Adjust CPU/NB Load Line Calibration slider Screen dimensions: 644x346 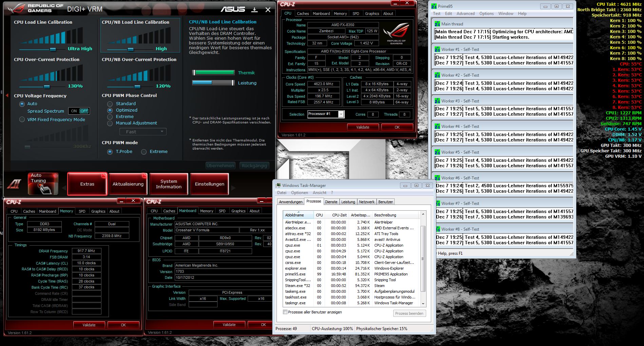click(131, 49)
